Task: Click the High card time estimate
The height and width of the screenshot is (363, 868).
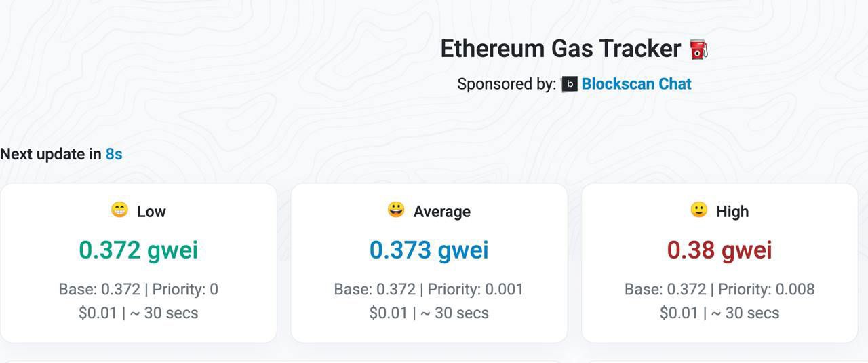Action: [745, 313]
